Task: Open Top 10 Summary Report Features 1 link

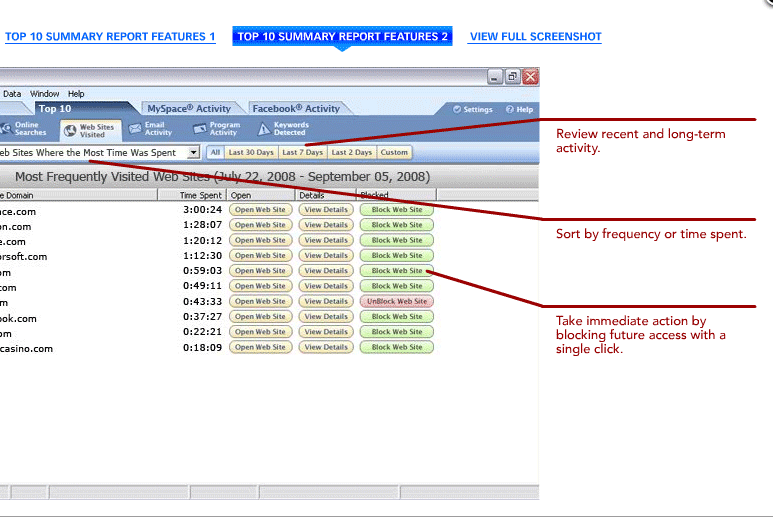Action: pos(110,36)
